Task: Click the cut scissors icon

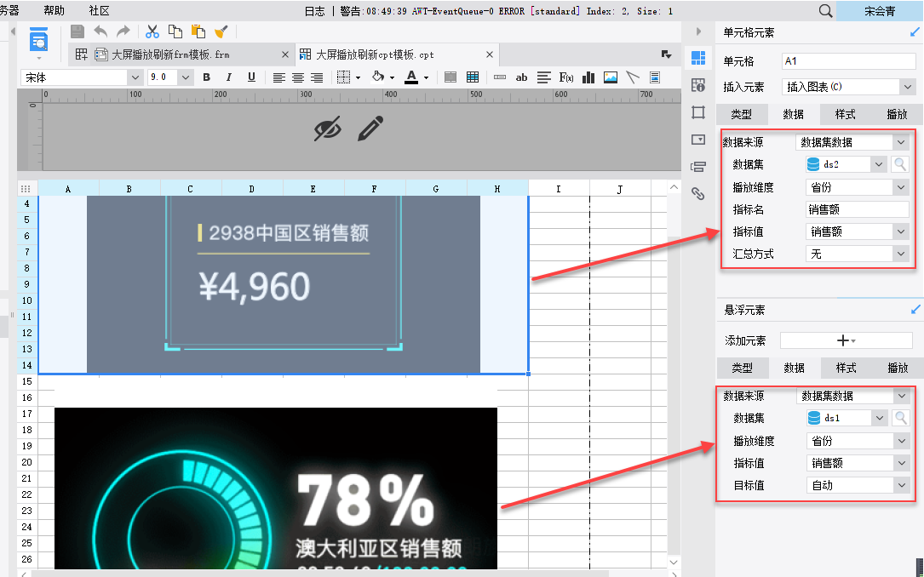Action: point(152,31)
